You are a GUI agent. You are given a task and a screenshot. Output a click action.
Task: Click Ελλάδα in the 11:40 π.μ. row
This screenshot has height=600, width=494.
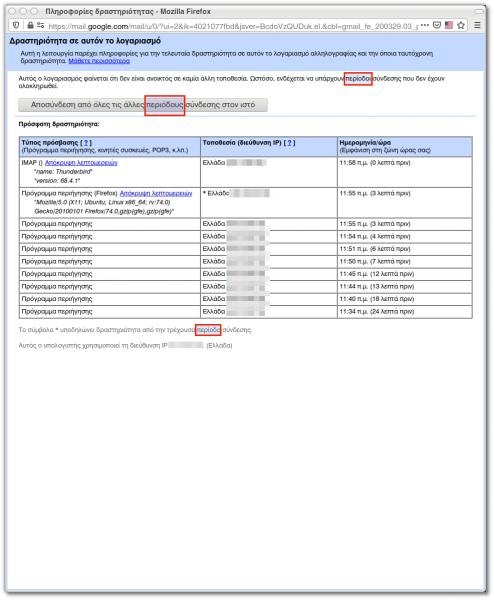click(x=214, y=299)
